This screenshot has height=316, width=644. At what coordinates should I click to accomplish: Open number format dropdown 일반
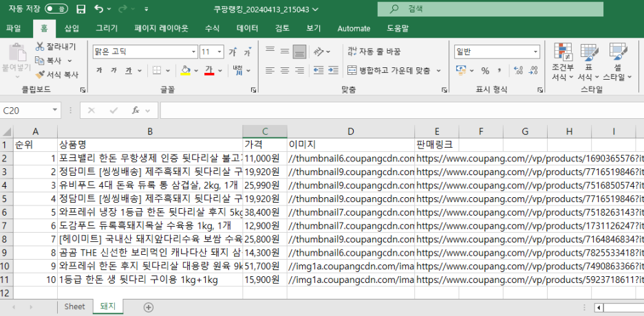coord(535,52)
